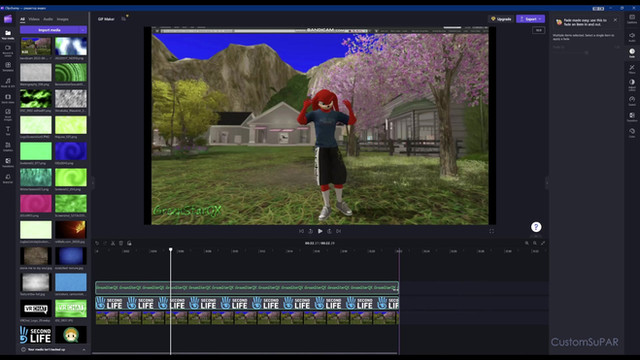Screen dimensions: 640x360
Task: Switch to the Videos media tab
Action: (x=34, y=19)
